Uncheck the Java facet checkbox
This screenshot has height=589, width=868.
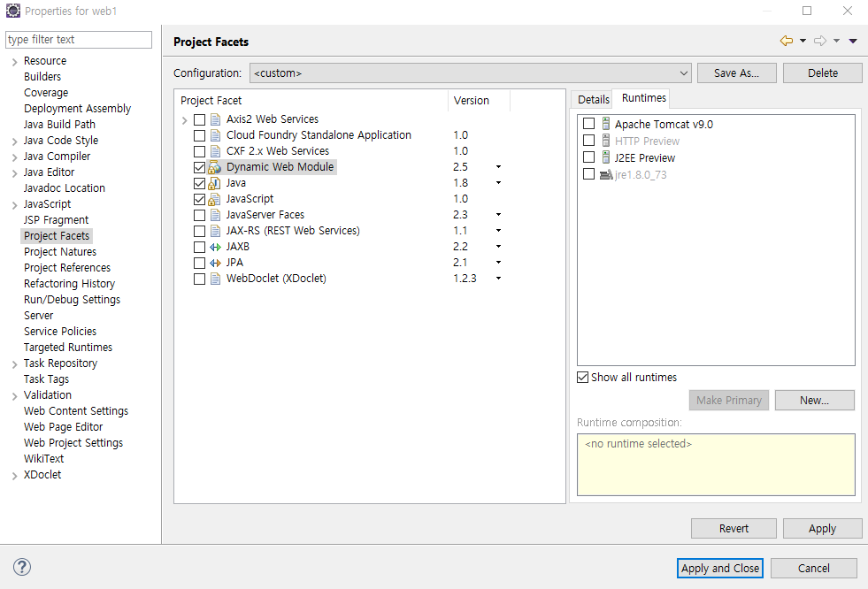point(199,183)
